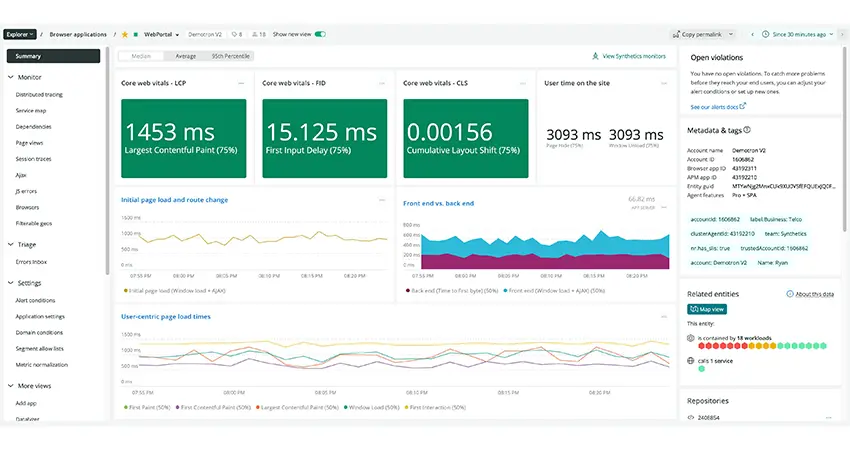Click the external link icon after alerts docs
This screenshot has height=450, width=850.
[x=743, y=106]
